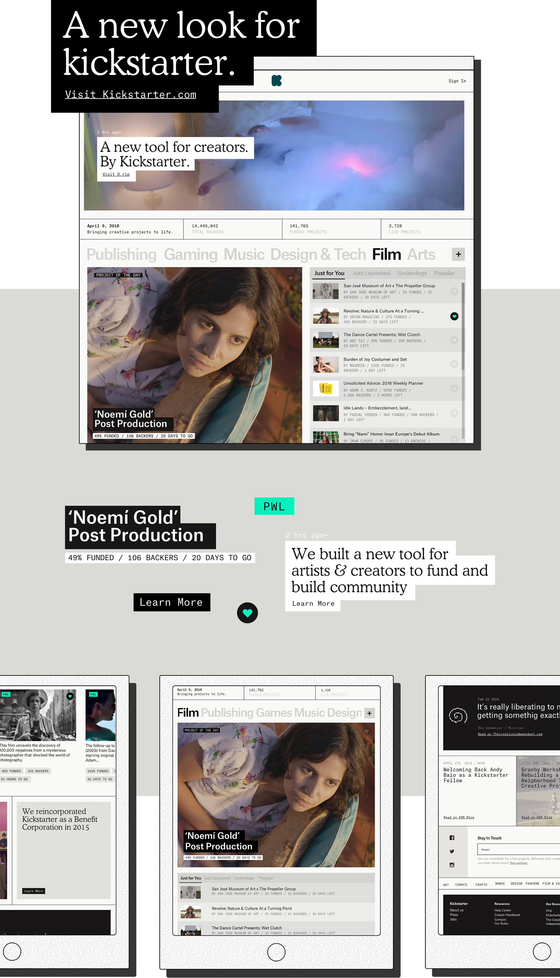Viewport: 560px width, 978px height.
Task: Toggle heart on Dance Cartel Wet Clutch
Action: (454, 340)
